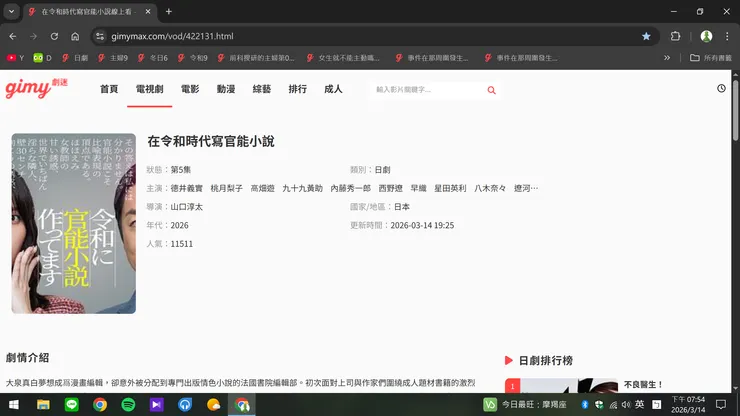Click actor link 高畑遊

click(262, 188)
